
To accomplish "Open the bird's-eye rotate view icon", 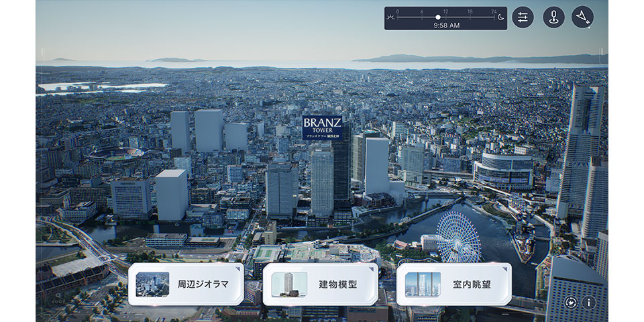I will [570, 303].
